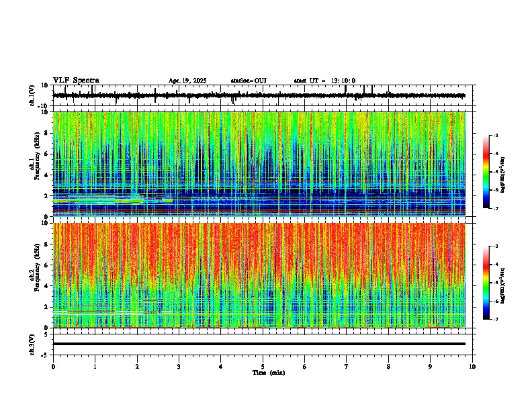The width and height of the screenshot is (532, 411).
Task: Click the ch.2 "Frequency (kHz)" axis label
Action: [x=37, y=267]
